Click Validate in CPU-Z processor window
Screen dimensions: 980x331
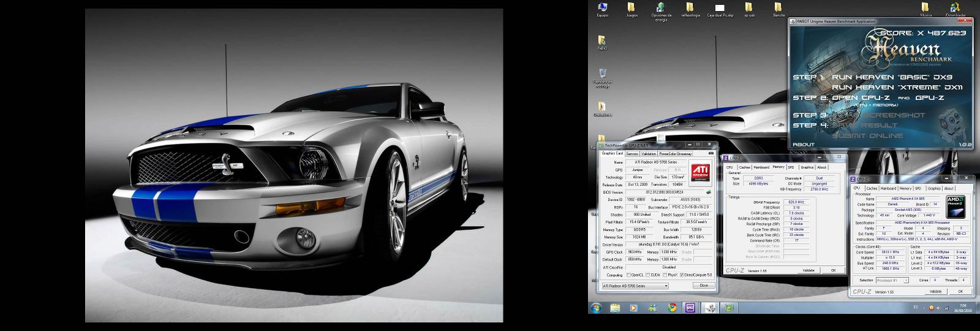(x=935, y=291)
